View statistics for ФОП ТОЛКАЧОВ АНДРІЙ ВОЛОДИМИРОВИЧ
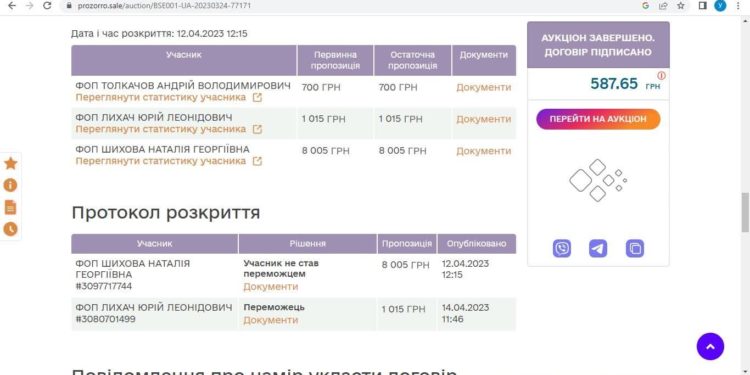The width and height of the screenshot is (750, 375). [x=169, y=98]
